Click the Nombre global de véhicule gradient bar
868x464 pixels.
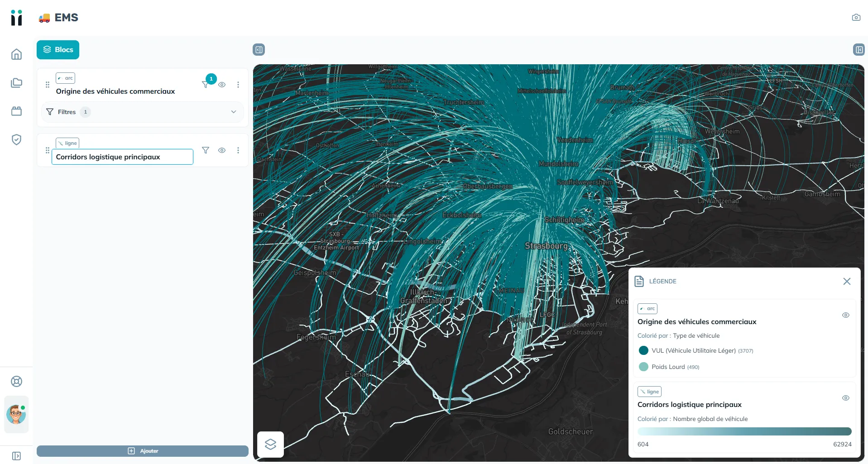pyautogui.click(x=744, y=431)
